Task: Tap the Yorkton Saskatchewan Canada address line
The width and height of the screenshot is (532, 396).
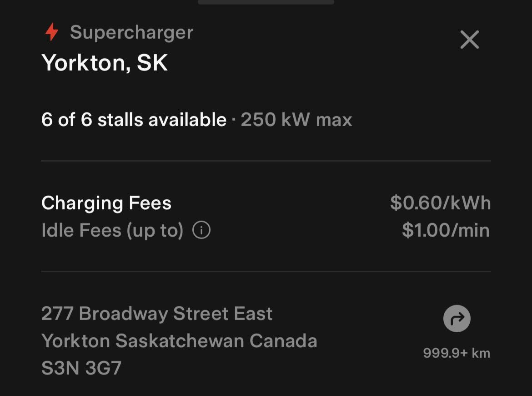Action: pos(179,341)
